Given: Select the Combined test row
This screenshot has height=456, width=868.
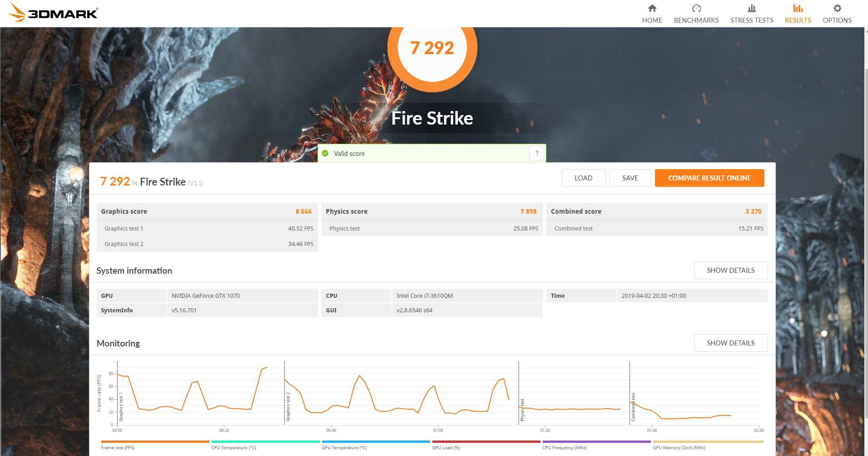Looking at the screenshot, I should [657, 228].
